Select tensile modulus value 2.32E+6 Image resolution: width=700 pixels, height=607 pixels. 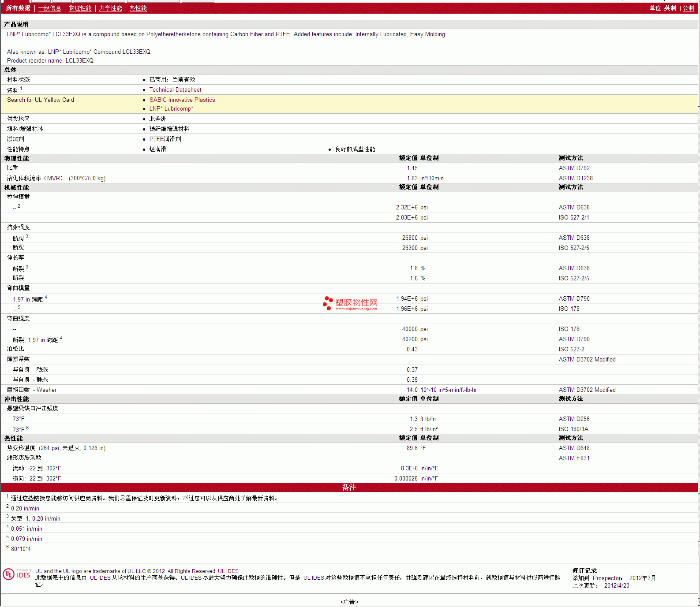tap(407, 207)
